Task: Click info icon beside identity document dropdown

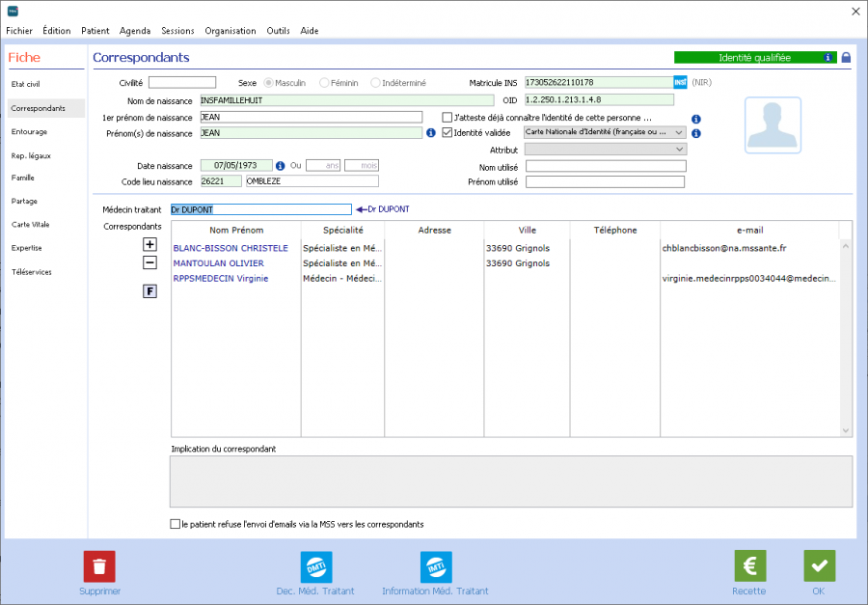Action: tap(695, 133)
